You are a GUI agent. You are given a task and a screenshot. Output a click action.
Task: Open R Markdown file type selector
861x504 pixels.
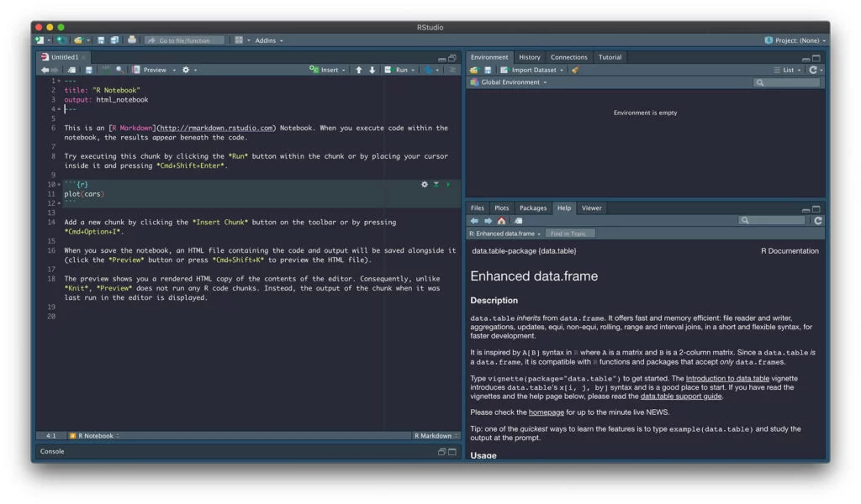436,435
